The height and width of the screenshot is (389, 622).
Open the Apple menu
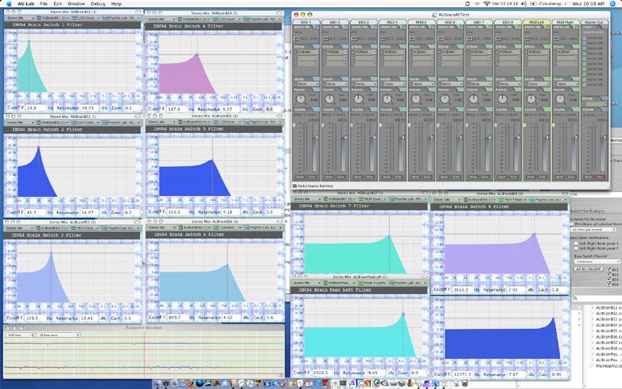pyautogui.click(x=9, y=4)
